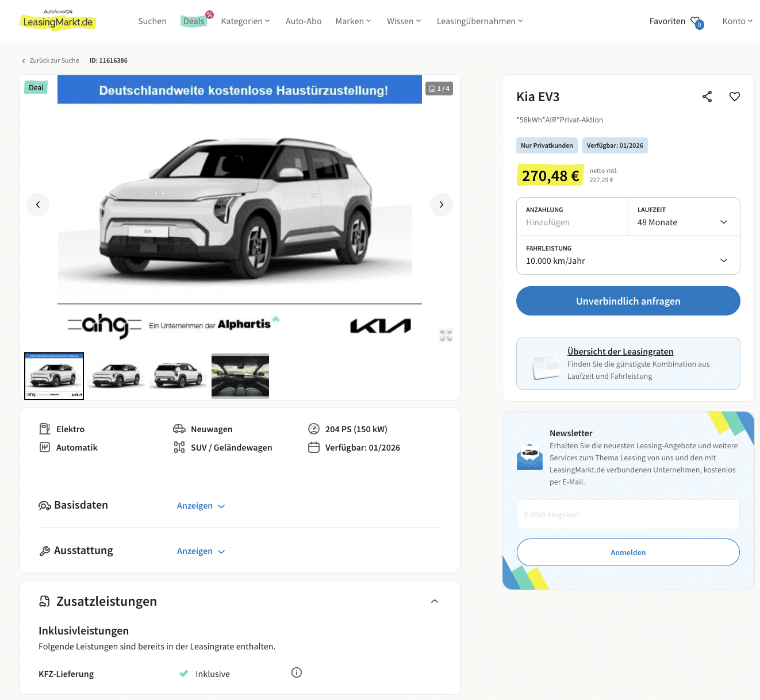
Task: Click the 204 PS power gauge icon
Action: pos(314,429)
